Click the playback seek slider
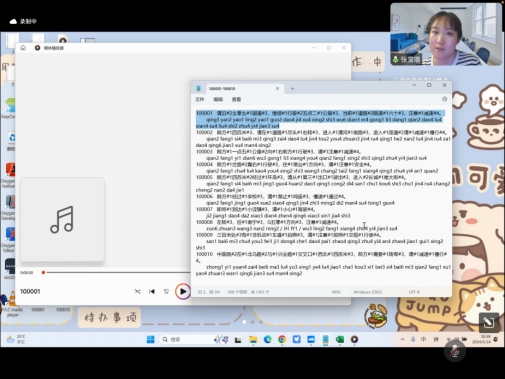The width and height of the screenshot is (505, 379). coord(117,272)
